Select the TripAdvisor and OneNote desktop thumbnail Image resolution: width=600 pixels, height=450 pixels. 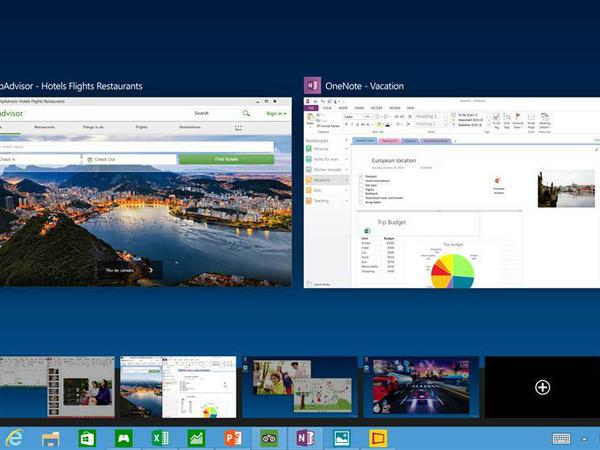coord(178,387)
